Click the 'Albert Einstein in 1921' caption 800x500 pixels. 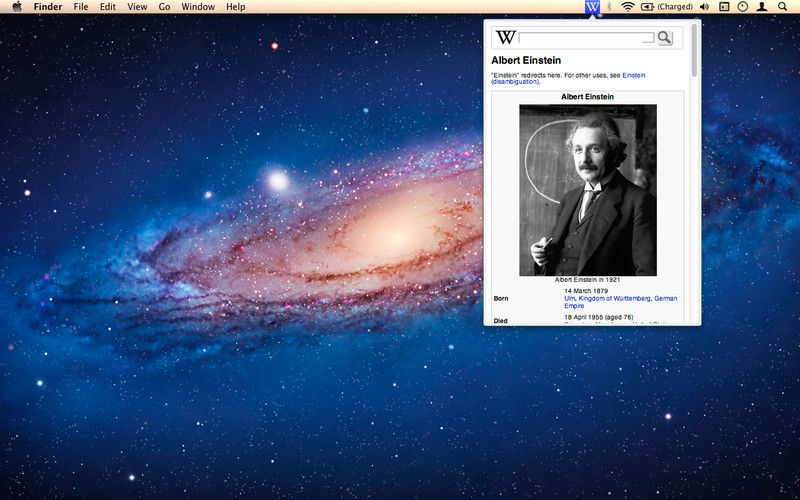coord(587,280)
